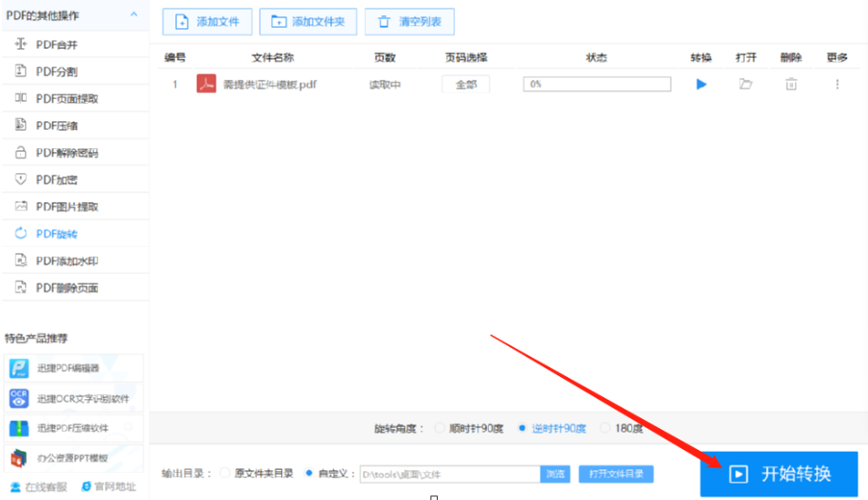The image size is (868, 500).
Task: Click the PDF compress icon
Action: (x=20, y=124)
